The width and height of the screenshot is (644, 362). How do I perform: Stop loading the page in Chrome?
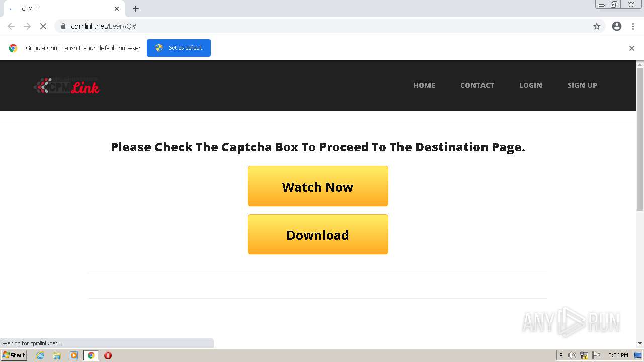(43, 26)
